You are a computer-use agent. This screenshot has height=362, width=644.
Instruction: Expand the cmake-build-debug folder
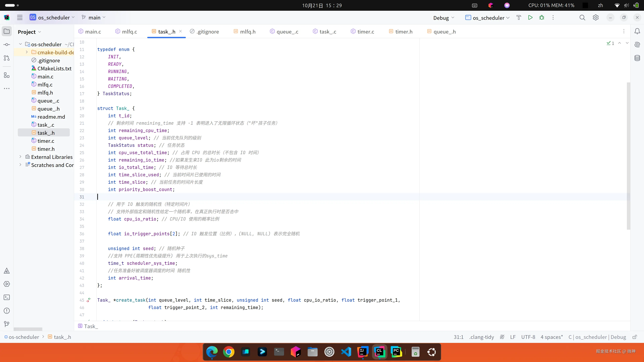pyautogui.click(x=27, y=52)
